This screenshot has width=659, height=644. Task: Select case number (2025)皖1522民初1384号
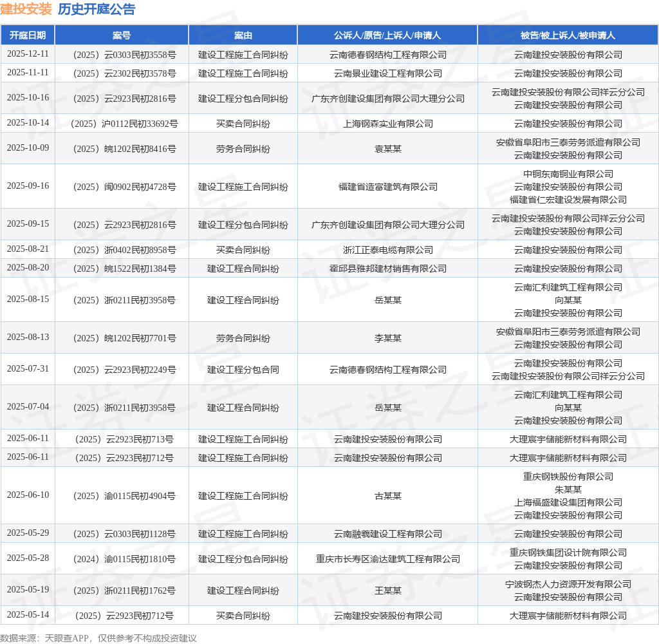pyautogui.click(x=124, y=269)
